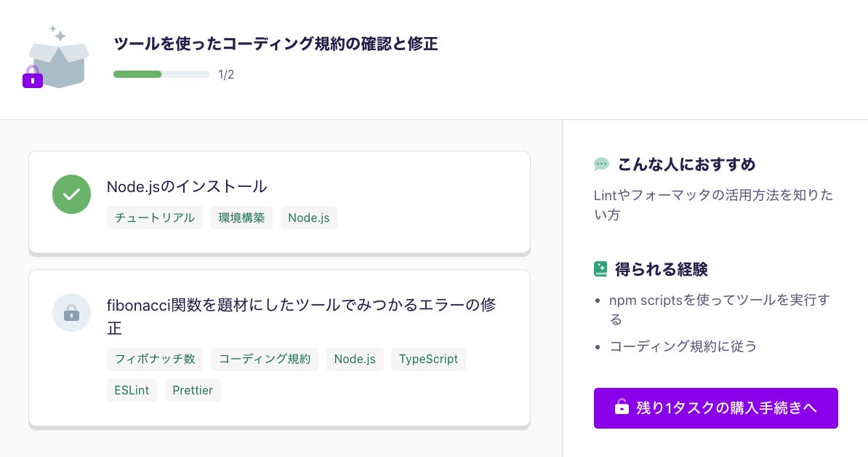Click the green book icon beside 得られる経験
Screen dimensions: 868x457
600,269
